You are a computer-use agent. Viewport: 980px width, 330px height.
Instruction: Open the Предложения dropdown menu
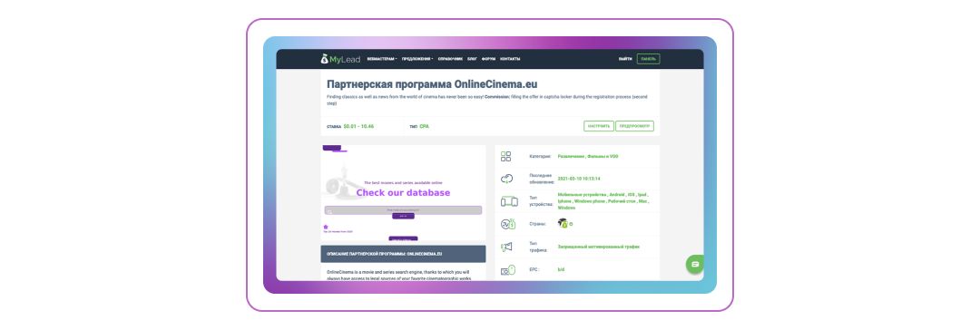417,59
